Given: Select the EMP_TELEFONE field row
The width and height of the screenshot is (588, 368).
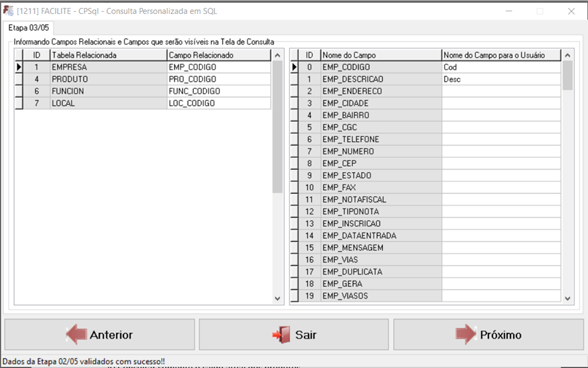Looking at the screenshot, I should pos(425,139).
